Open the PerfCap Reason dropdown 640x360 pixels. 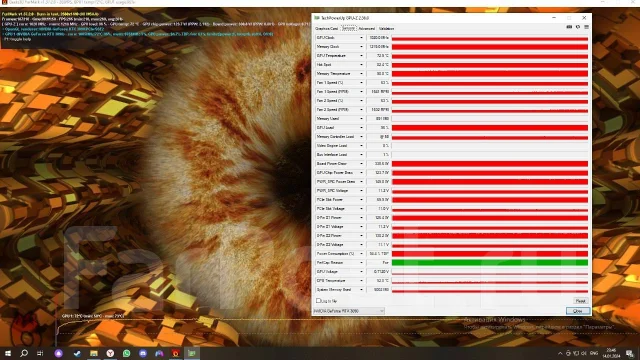[361, 262]
